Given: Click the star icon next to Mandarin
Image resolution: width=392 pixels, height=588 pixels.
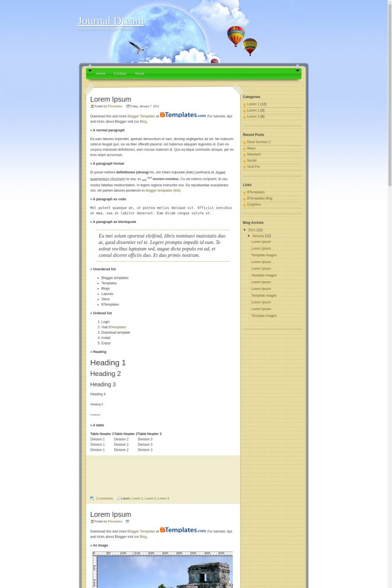Looking at the screenshot, I should [x=245, y=154].
